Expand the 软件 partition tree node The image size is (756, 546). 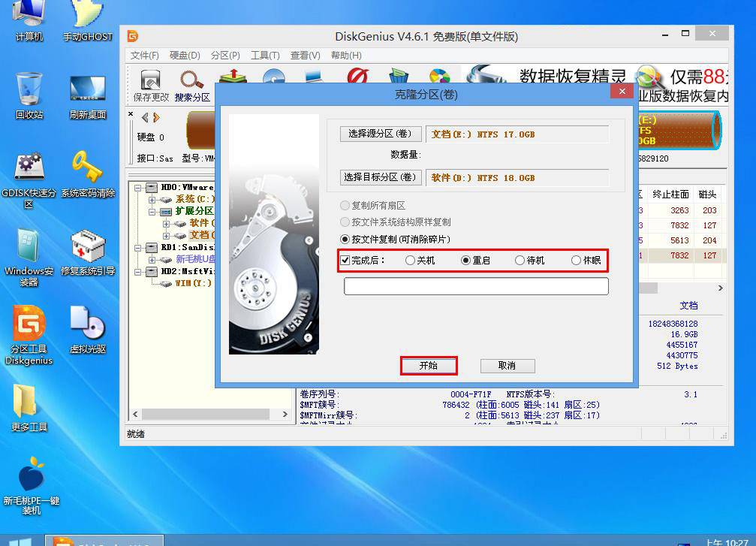coord(166,224)
